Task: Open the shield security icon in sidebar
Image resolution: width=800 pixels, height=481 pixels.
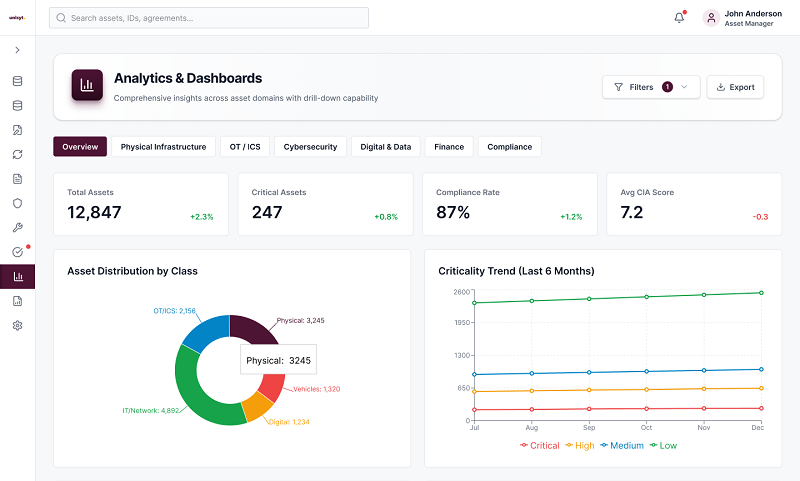Action: 17,204
